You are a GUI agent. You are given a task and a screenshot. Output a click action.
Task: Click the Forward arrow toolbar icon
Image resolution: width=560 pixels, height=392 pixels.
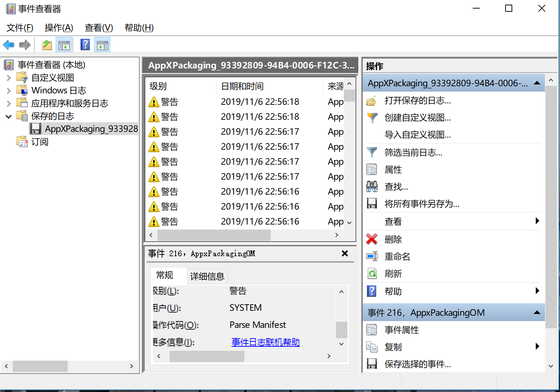click(x=25, y=45)
